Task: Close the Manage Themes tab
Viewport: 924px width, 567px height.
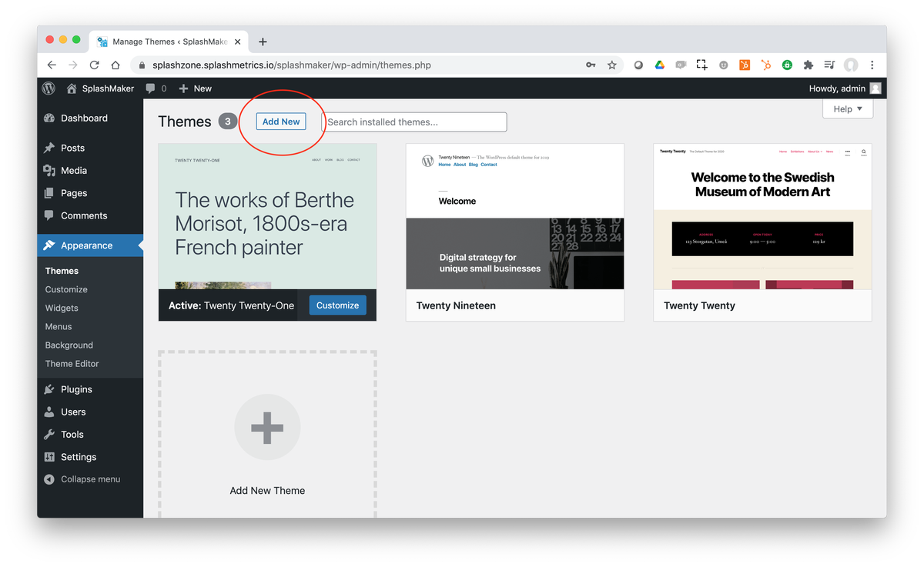Action: tap(237, 42)
